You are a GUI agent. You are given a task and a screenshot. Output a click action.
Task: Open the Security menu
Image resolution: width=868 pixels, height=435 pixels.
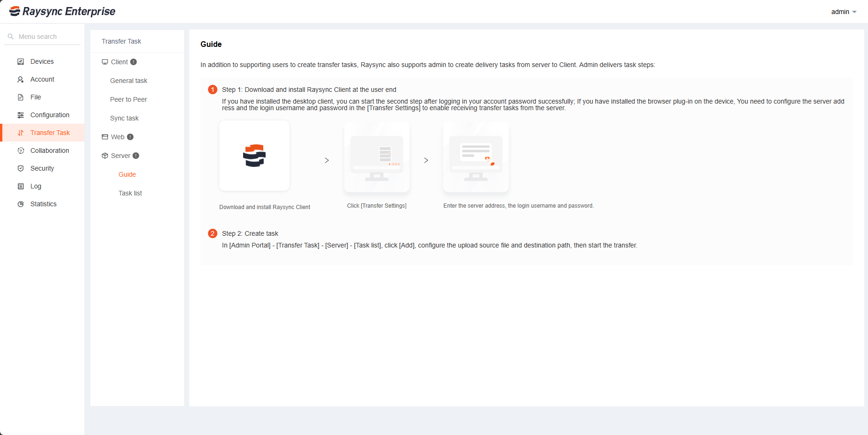pyautogui.click(x=43, y=168)
